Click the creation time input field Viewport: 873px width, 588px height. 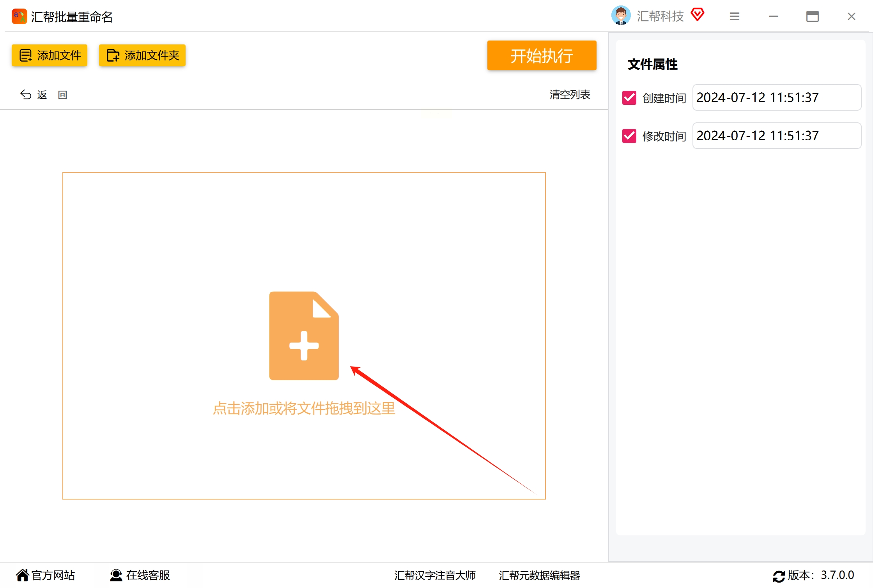pos(776,97)
